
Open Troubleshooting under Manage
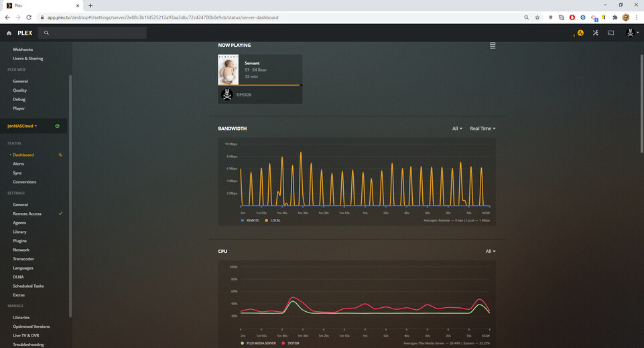[28, 344]
